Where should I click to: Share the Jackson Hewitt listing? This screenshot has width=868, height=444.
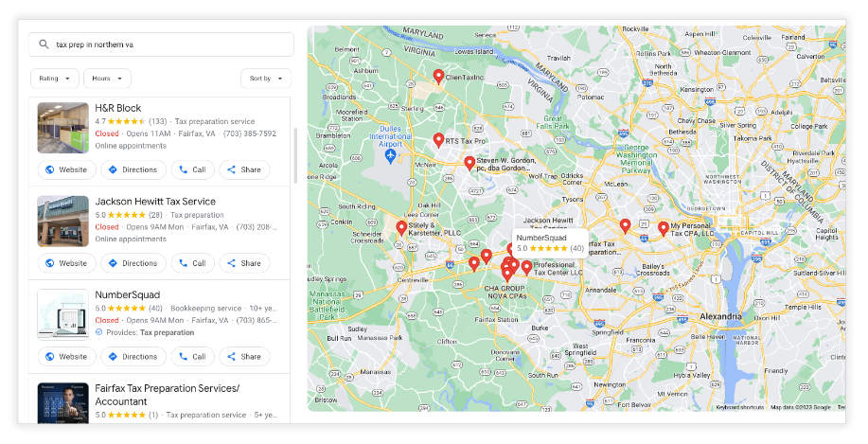pos(244,263)
